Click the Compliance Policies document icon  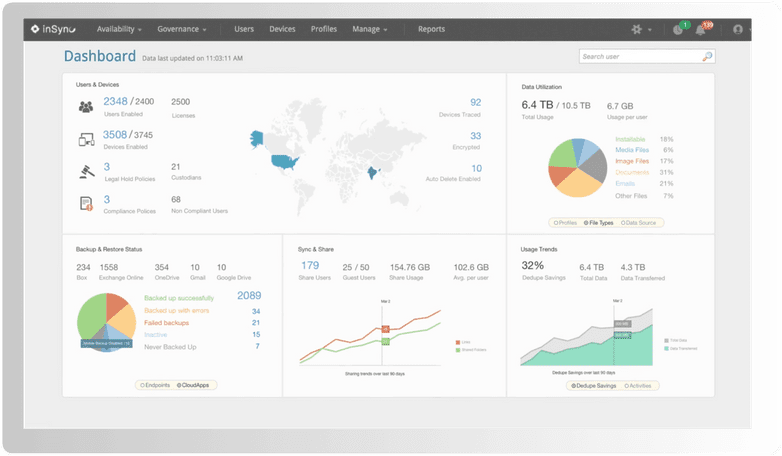click(86, 203)
